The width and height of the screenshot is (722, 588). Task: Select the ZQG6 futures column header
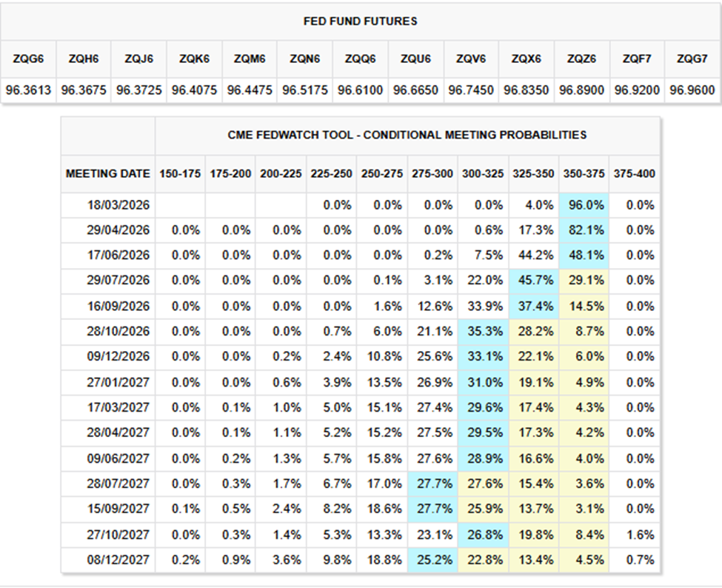27,59
